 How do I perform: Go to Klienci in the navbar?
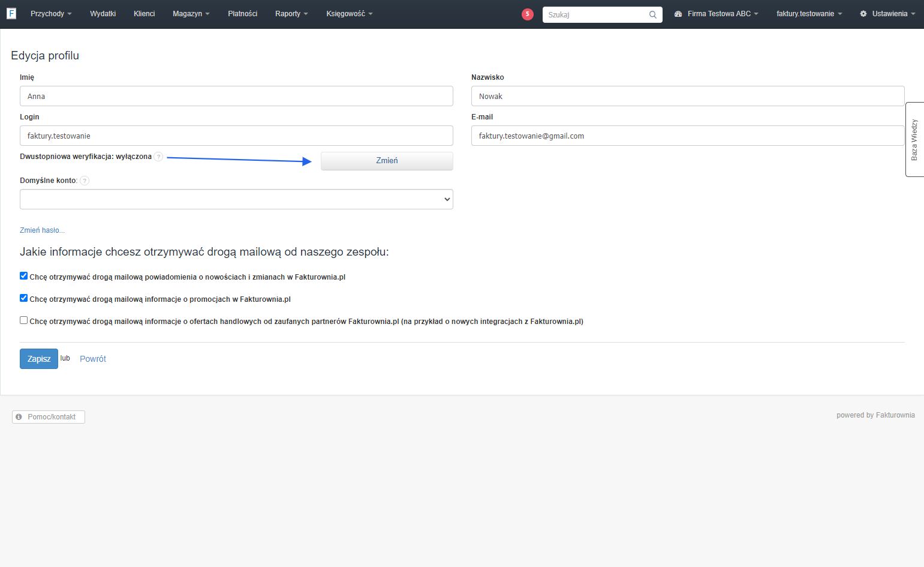tap(145, 14)
